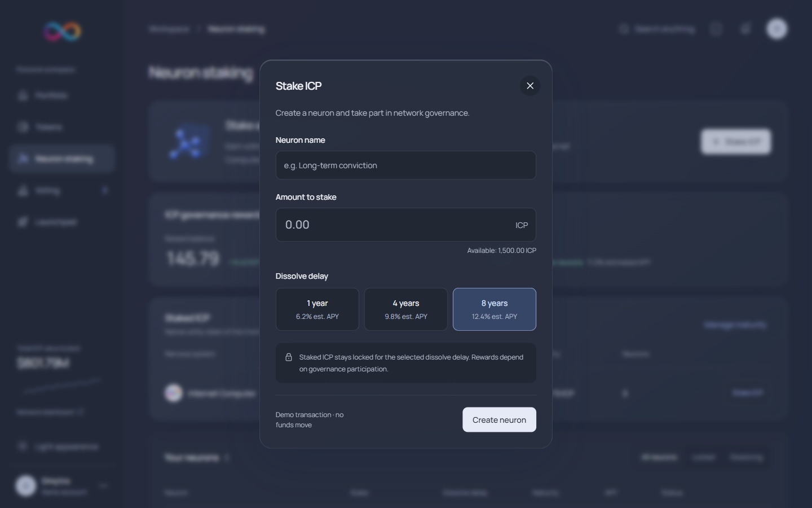Viewport: 812px width, 508px height.
Task: Click the 'Stake ICP' dialog title
Action: coord(298,86)
